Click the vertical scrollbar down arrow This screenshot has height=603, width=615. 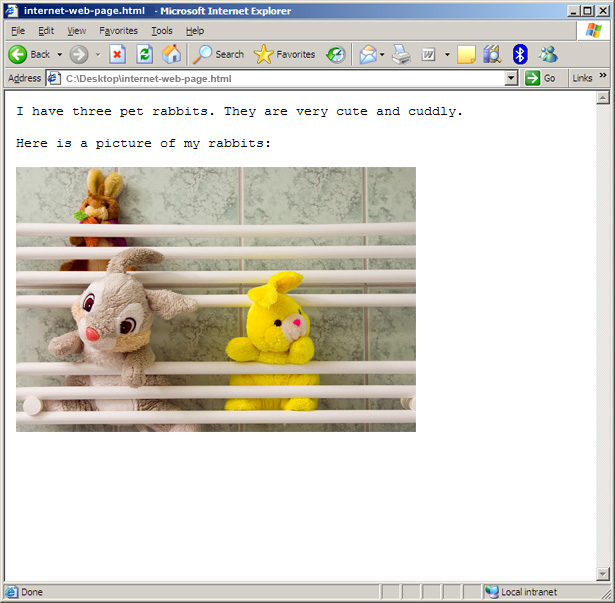tap(602, 573)
